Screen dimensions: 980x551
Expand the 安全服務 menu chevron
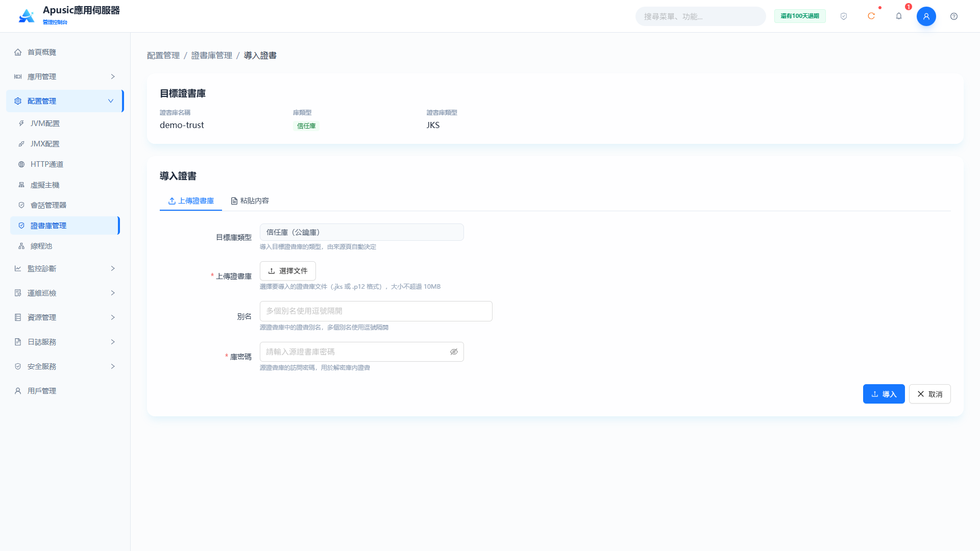(113, 366)
